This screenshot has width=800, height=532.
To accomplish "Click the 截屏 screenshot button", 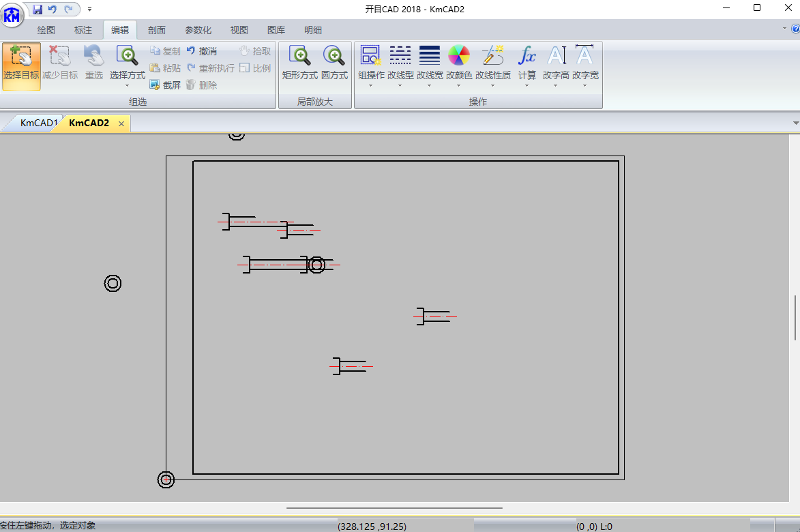I will click(165, 85).
